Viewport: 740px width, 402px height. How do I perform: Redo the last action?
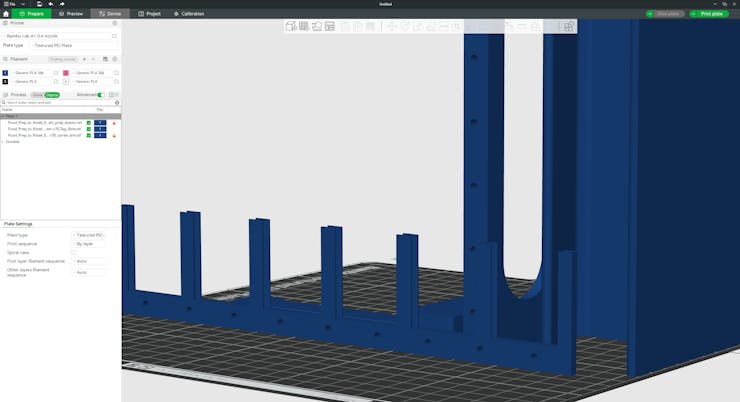click(62, 4)
